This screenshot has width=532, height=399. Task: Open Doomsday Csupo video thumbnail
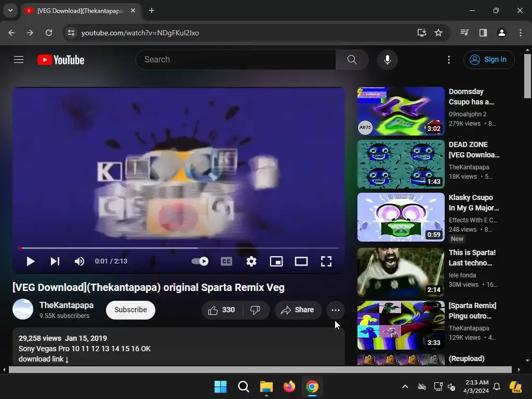(x=401, y=111)
